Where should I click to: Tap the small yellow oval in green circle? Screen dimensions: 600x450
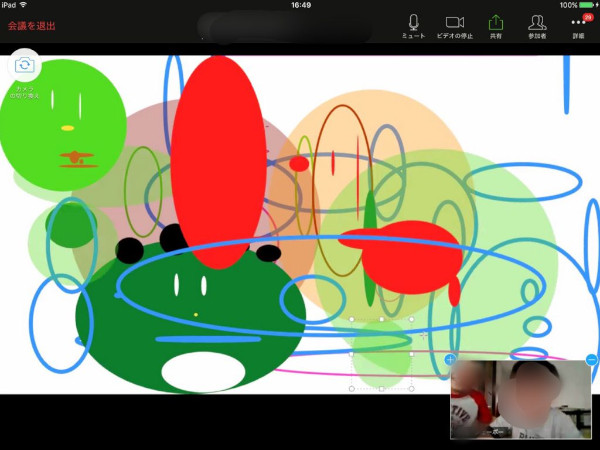pyautogui.click(x=67, y=128)
